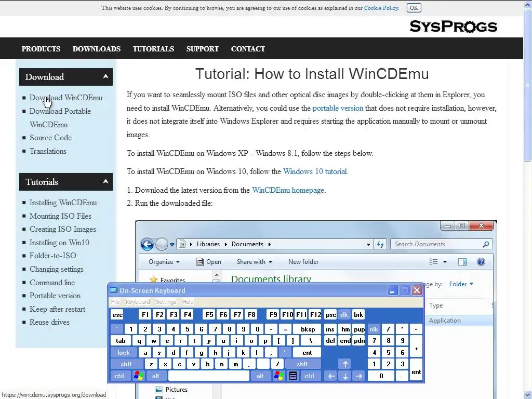Open the Share with dropdown in Explorer
The image size is (532, 399).
tap(255, 262)
